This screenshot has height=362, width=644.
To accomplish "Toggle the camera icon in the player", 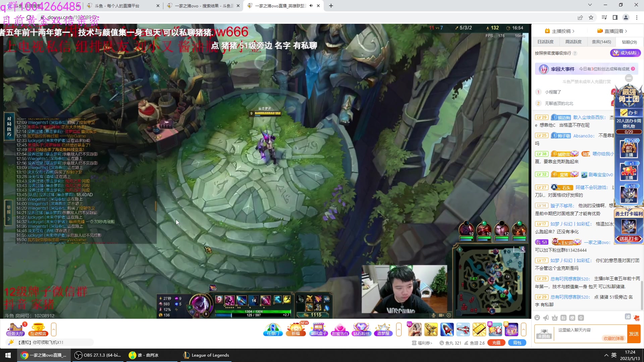I will tap(441, 315).
